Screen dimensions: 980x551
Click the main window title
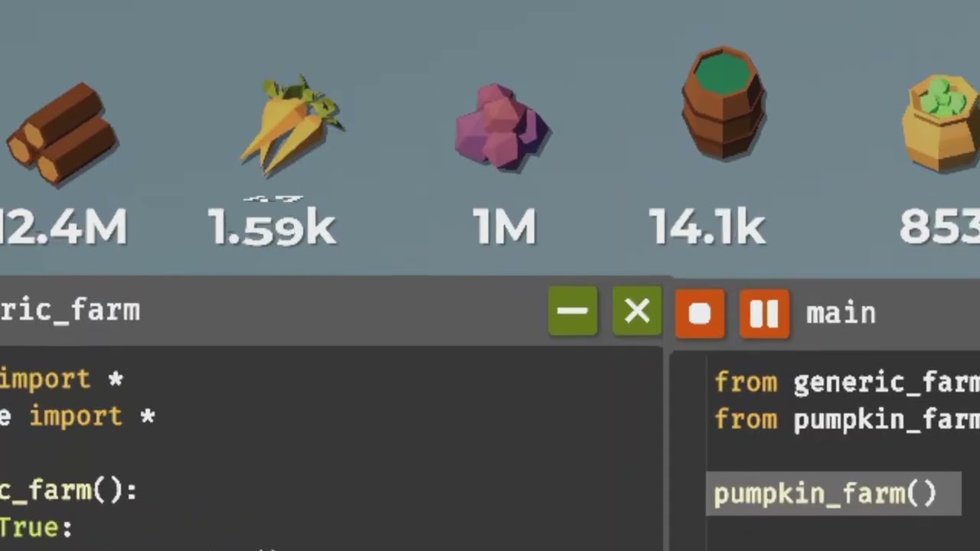pos(841,313)
